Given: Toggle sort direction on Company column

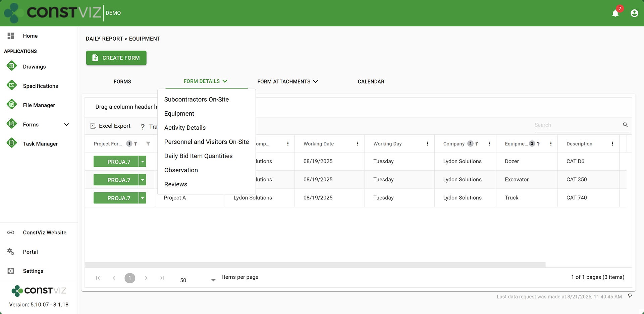Looking at the screenshot, I should (477, 144).
